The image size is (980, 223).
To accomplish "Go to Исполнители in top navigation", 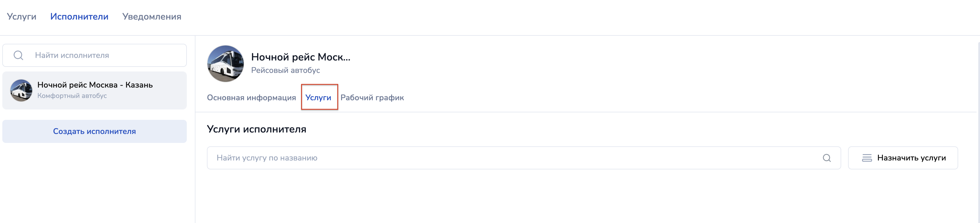I will tap(79, 17).
